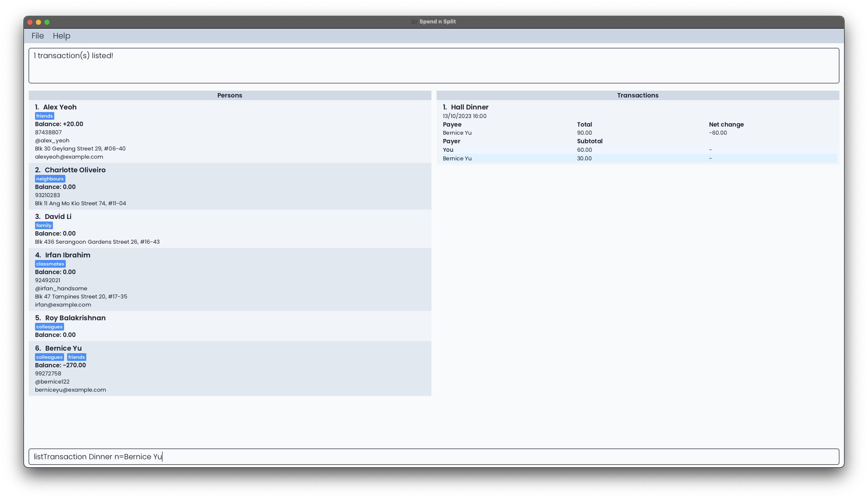Click the friends tag on Bernice Yu
This screenshot has width=868, height=499.
point(76,357)
